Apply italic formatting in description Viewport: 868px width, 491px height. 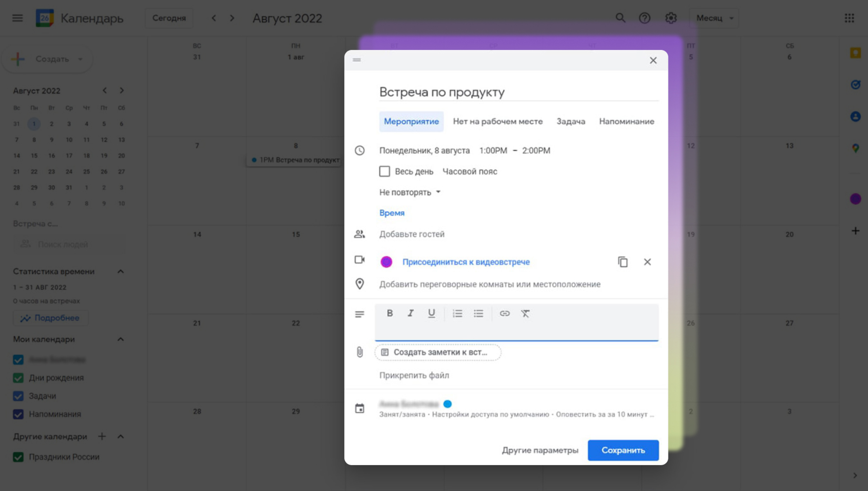pyautogui.click(x=410, y=313)
